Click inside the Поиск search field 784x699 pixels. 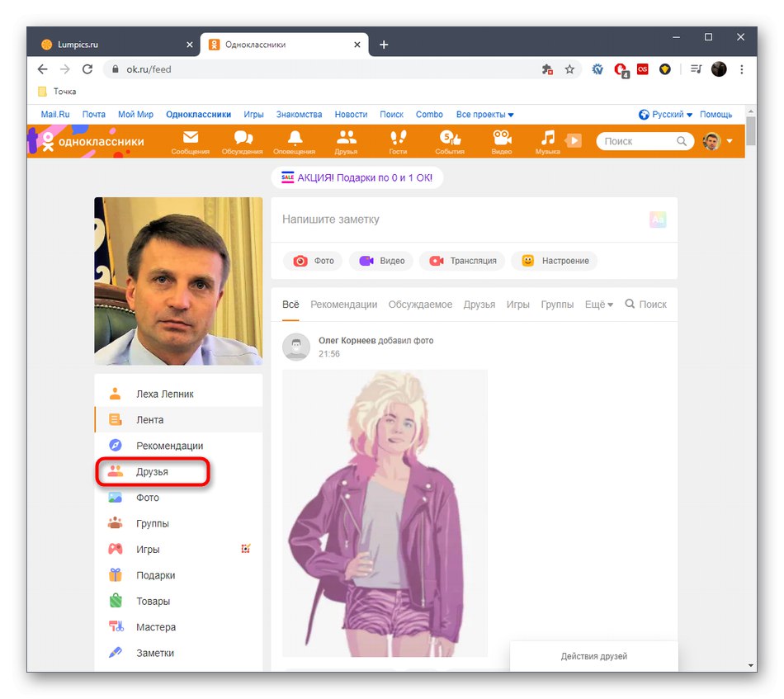644,141
